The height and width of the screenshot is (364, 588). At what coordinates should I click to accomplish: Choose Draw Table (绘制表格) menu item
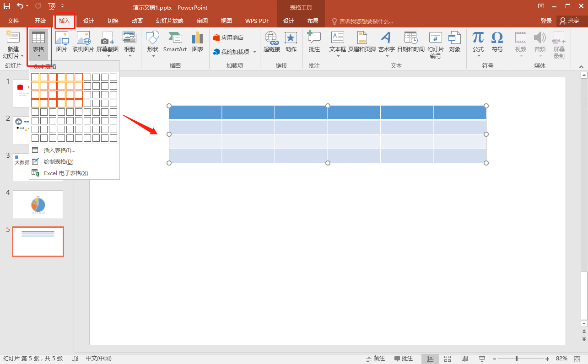[74, 162]
